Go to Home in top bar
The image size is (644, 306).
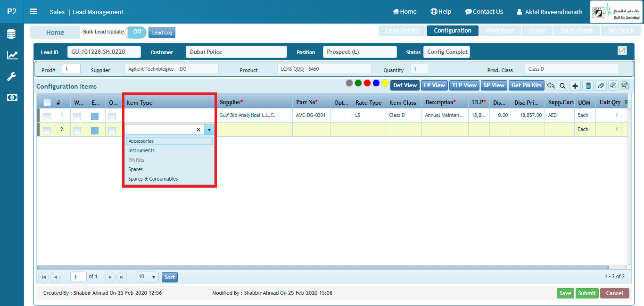(405, 12)
